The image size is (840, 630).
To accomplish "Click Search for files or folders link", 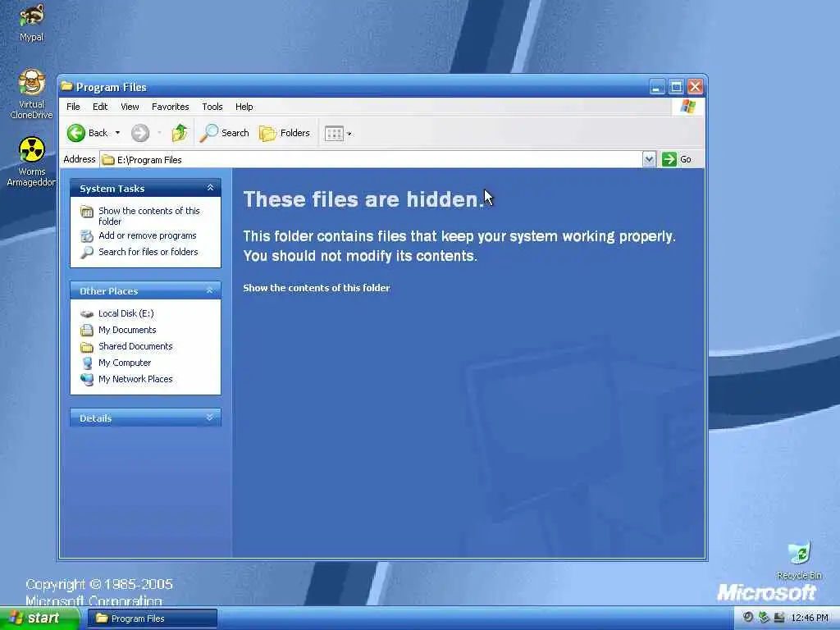I will pyautogui.click(x=148, y=252).
